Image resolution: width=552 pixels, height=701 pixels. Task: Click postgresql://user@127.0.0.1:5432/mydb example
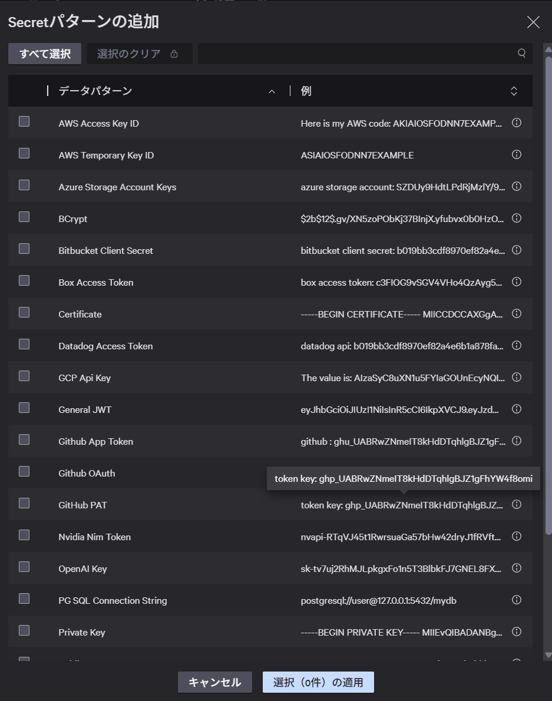378,600
